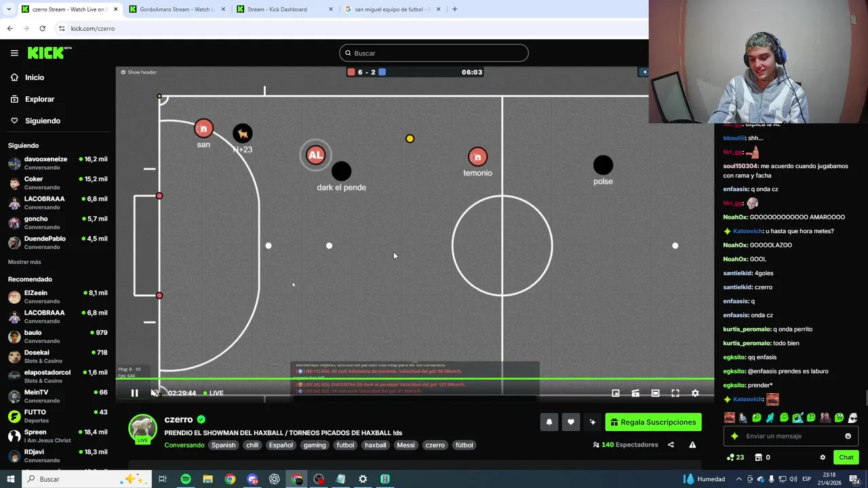
Task: Click the Enviar un mensaje chat input
Action: (790, 436)
